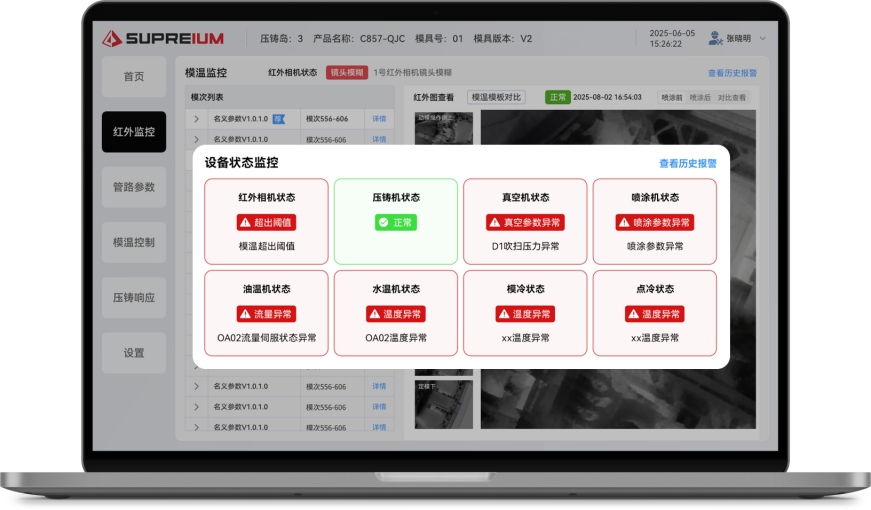Toggle the 对比查看 view option
871x510 pixels.
tap(732, 98)
